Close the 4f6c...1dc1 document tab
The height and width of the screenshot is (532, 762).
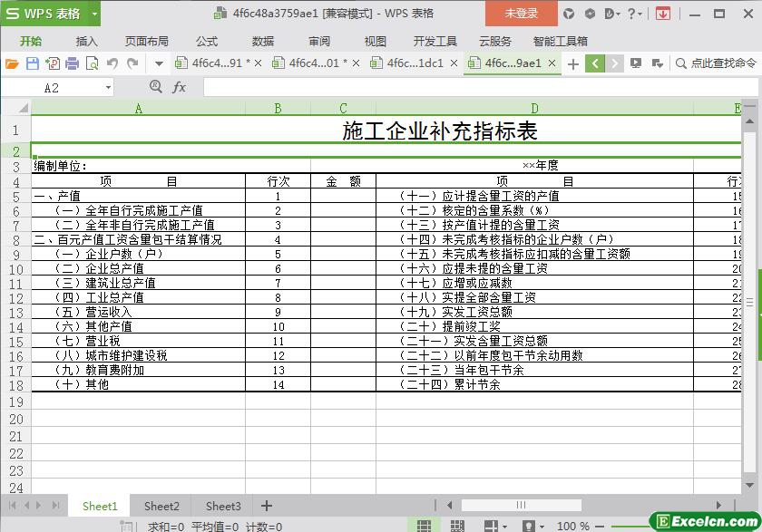click(454, 63)
